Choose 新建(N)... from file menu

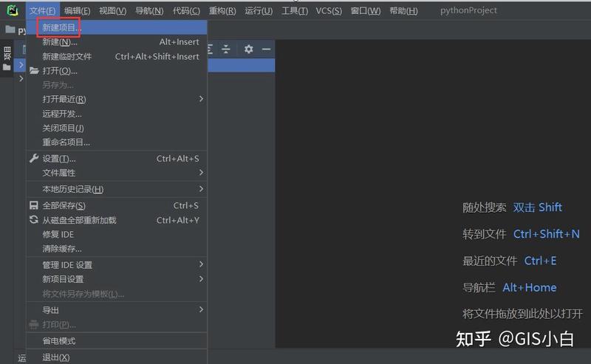(117, 42)
